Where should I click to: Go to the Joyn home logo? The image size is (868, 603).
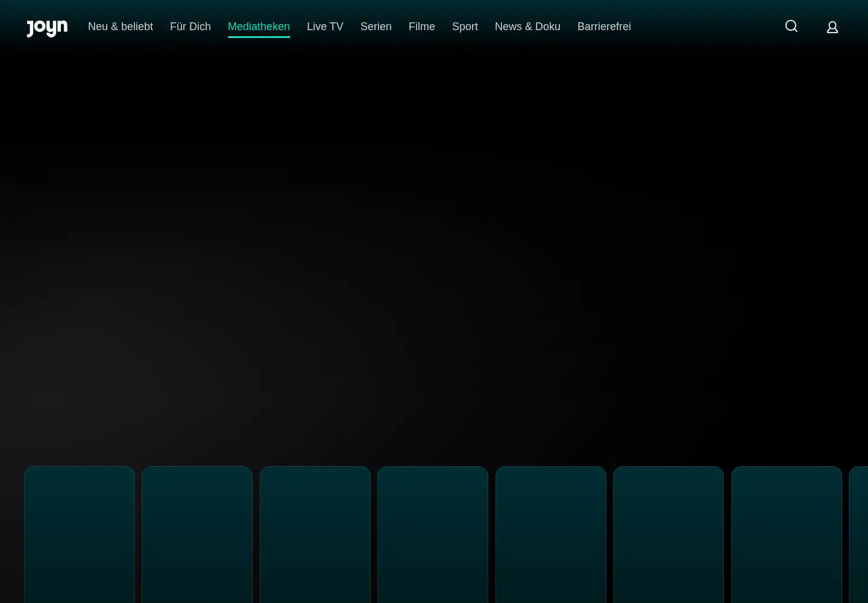47,28
